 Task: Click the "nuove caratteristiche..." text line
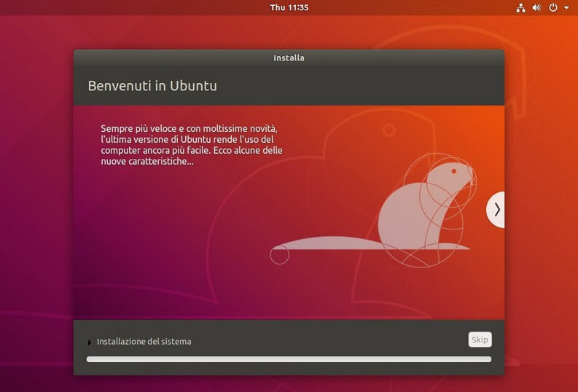click(147, 161)
